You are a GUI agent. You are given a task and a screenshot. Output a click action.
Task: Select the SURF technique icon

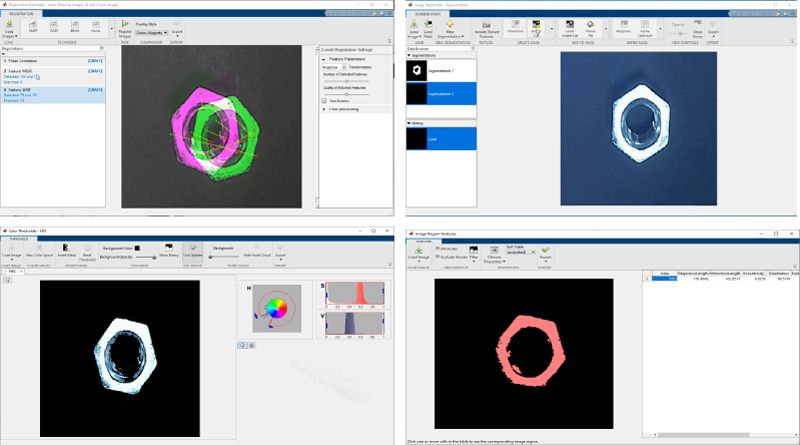(x=31, y=28)
